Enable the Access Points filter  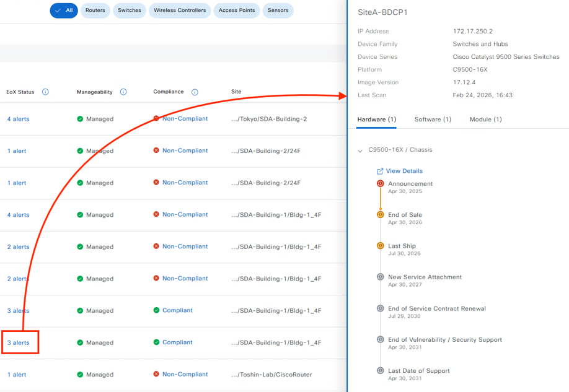pos(237,11)
